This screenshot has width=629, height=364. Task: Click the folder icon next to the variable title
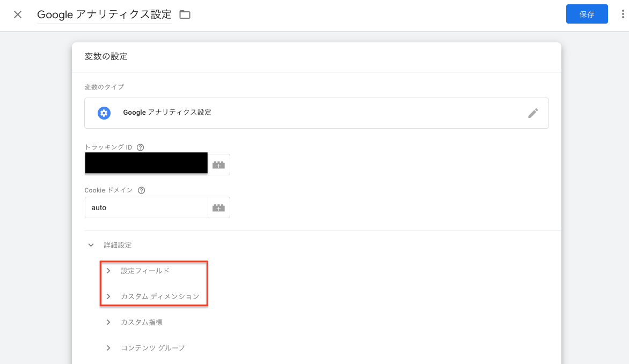pos(185,15)
